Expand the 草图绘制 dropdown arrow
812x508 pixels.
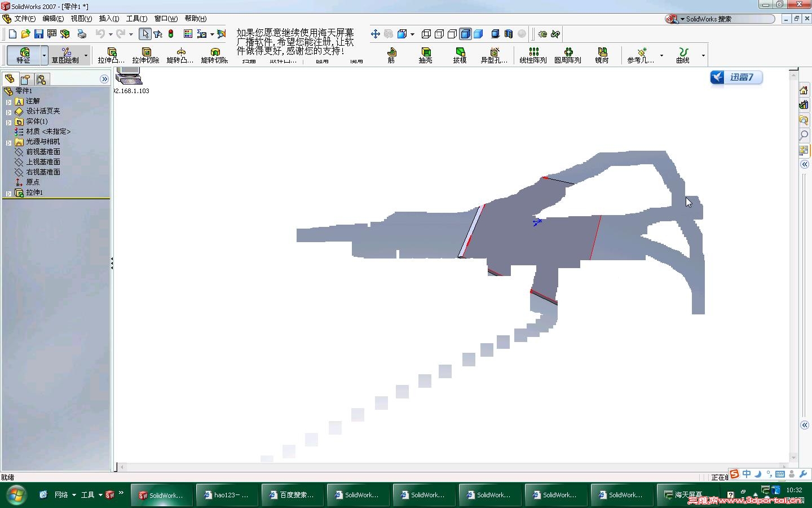tap(86, 55)
